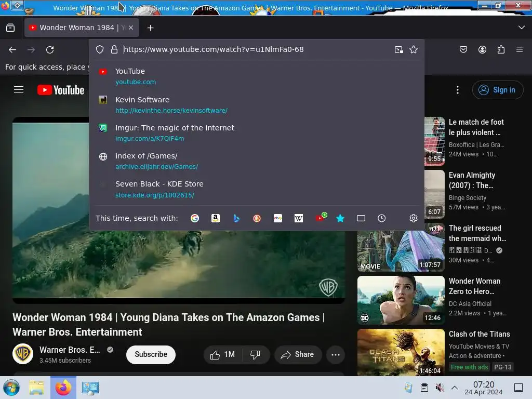This screenshot has width=532, height=399.
Task: Search bookmarks with star icon
Action: click(x=340, y=218)
